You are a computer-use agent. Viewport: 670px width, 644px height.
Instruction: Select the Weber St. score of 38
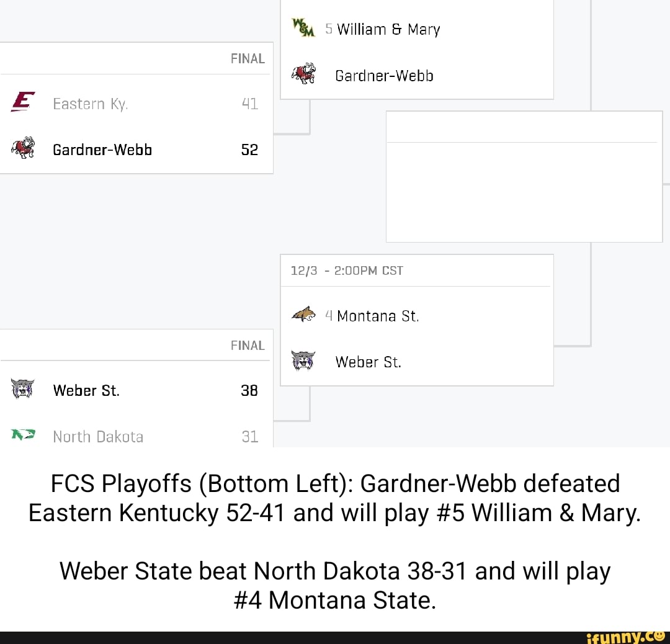[249, 390]
